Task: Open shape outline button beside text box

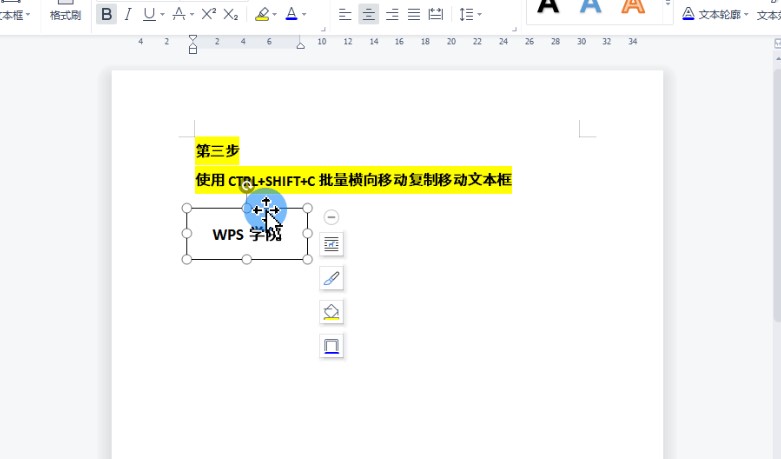Action: coord(331,346)
